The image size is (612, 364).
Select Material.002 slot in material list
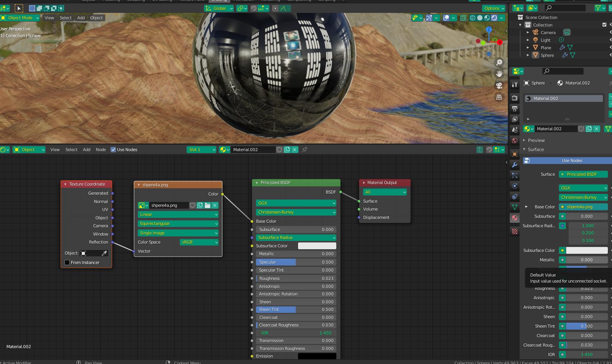click(564, 98)
